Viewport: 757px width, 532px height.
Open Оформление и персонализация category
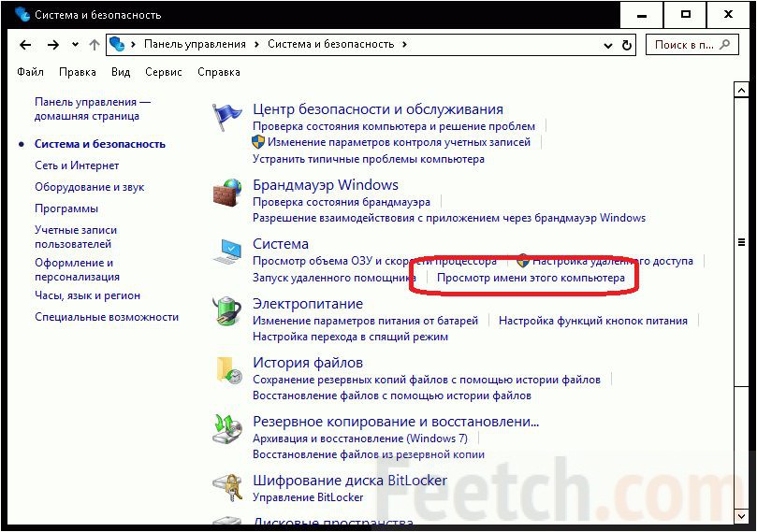pos(78,269)
